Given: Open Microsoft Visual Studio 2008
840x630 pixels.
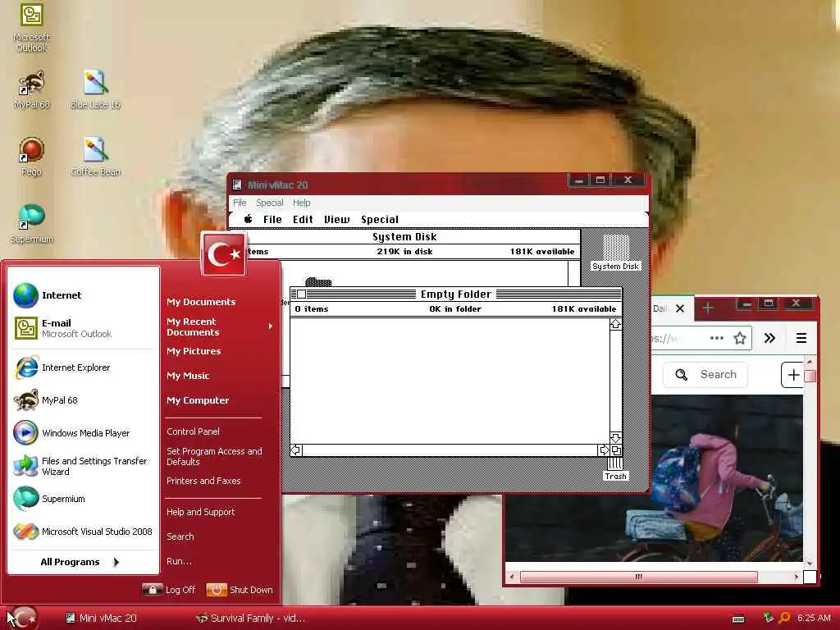Looking at the screenshot, I should 84,532.
